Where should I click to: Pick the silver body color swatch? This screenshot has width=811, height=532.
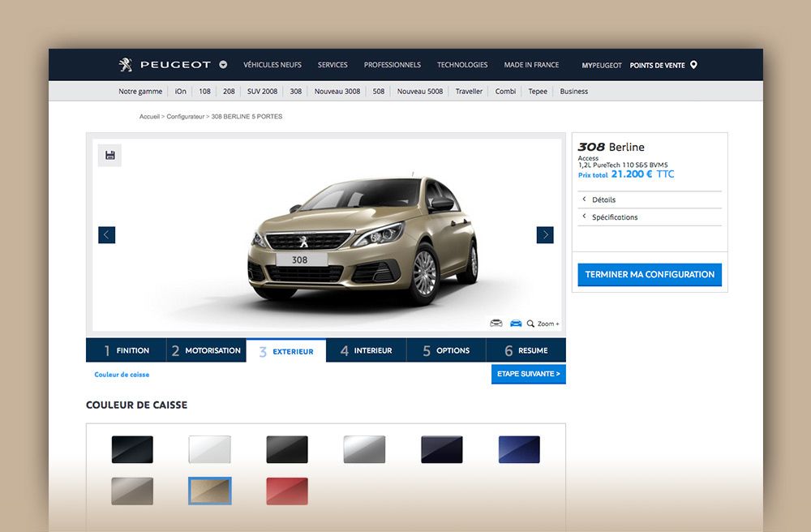(x=365, y=449)
